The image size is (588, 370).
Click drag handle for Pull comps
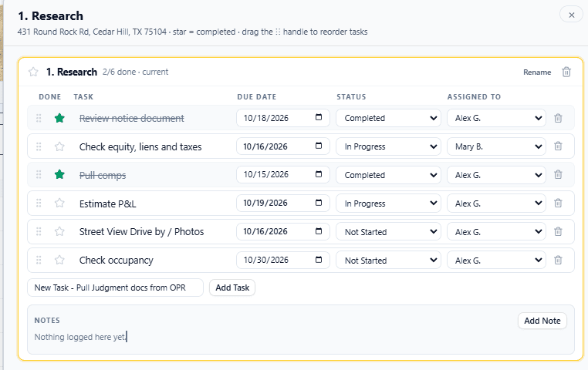pyautogui.click(x=39, y=174)
